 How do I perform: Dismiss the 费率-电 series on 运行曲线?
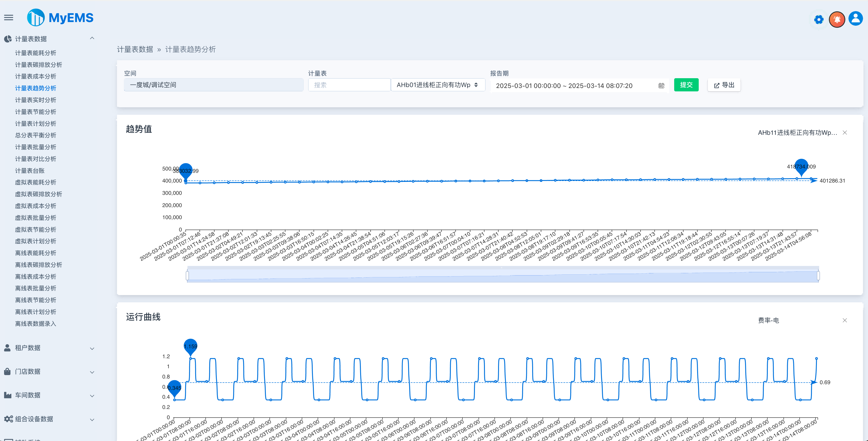(x=845, y=320)
